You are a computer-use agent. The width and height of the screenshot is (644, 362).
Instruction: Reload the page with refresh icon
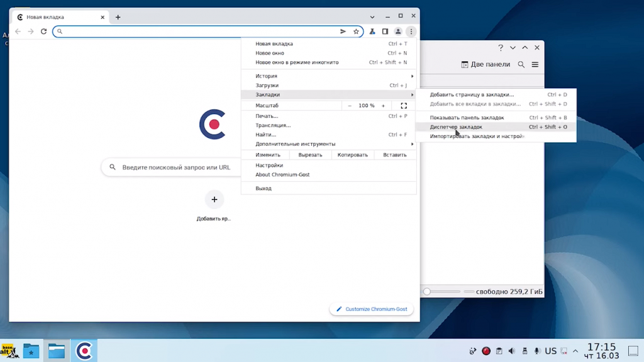pyautogui.click(x=43, y=31)
